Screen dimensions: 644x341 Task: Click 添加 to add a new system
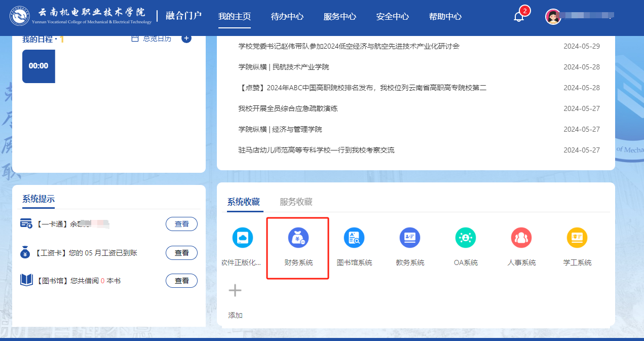click(x=235, y=290)
